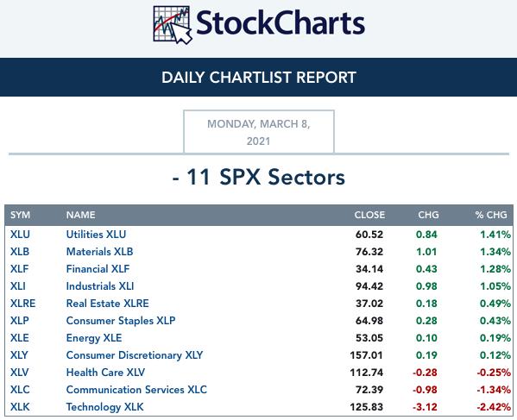Click the XLV symbol link
The width and height of the screenshot is (517, 420).
[x=20, y=373]
